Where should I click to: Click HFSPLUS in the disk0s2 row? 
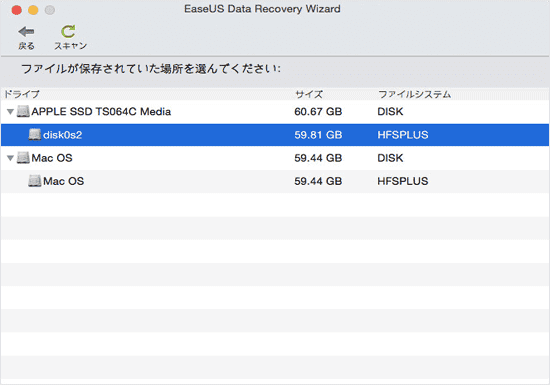point(403,135)
